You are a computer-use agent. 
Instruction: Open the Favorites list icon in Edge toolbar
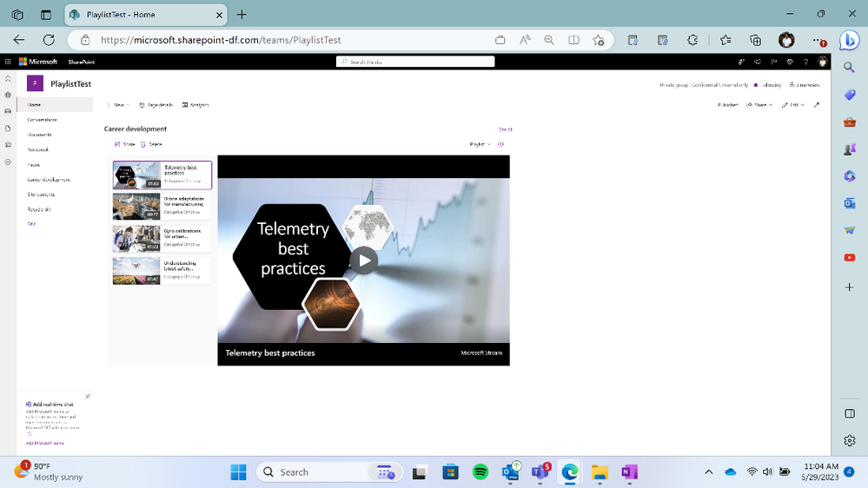[726, 40]
